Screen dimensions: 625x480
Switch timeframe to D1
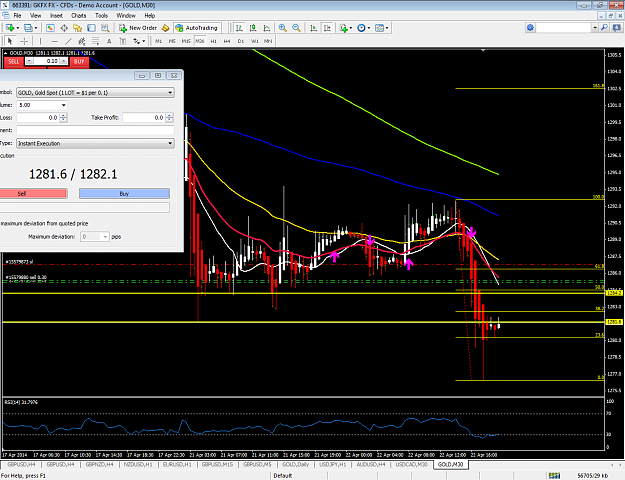pyautogui.click(x=240, y=41)
